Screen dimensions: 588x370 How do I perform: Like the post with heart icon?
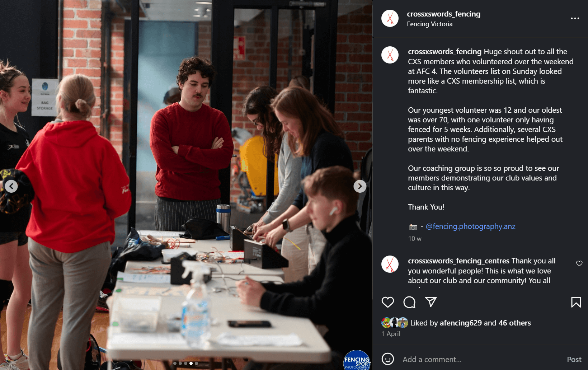click(x=387, y=302)
